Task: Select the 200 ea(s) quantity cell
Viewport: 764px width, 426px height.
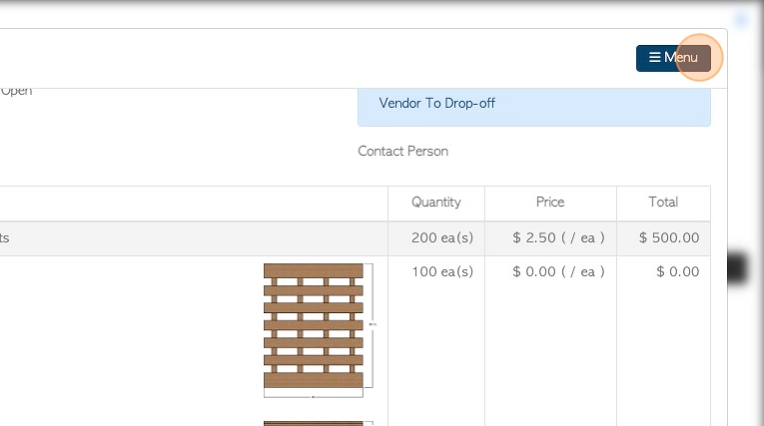Action: tap(442, 238)
